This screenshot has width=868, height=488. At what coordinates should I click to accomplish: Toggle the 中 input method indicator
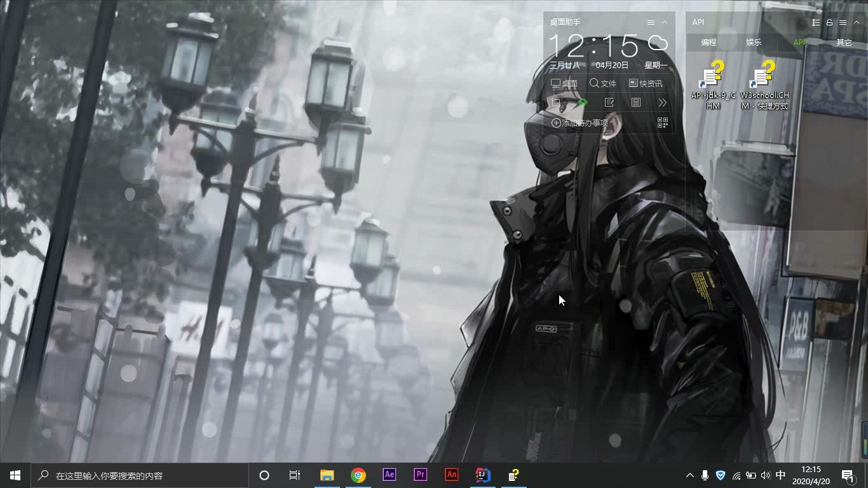781,475
